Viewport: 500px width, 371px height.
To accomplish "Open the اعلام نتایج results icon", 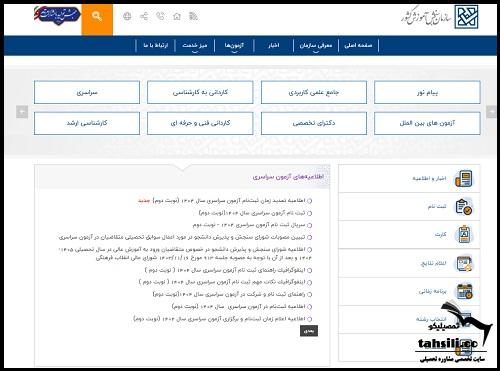I will point(464,263).
